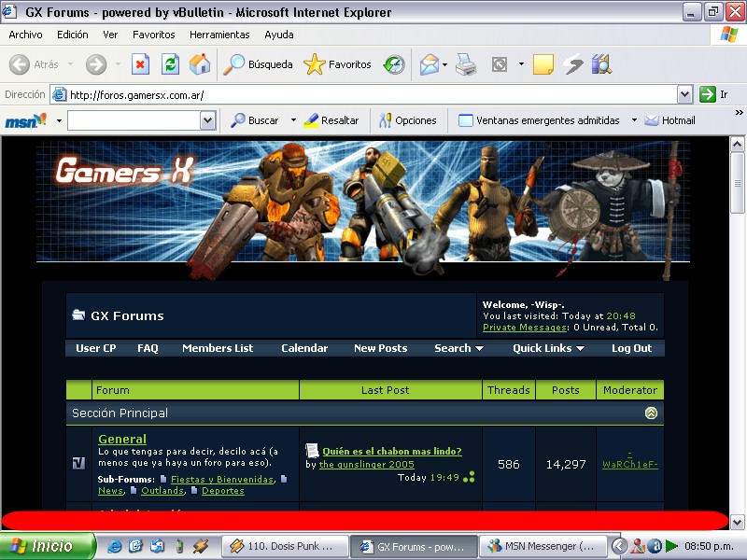
Task: Show New Posts
Action: (380, 348)
